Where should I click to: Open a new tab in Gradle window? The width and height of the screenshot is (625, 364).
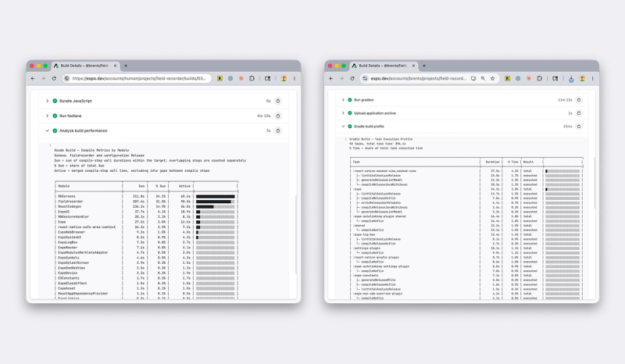click(423, 66)
